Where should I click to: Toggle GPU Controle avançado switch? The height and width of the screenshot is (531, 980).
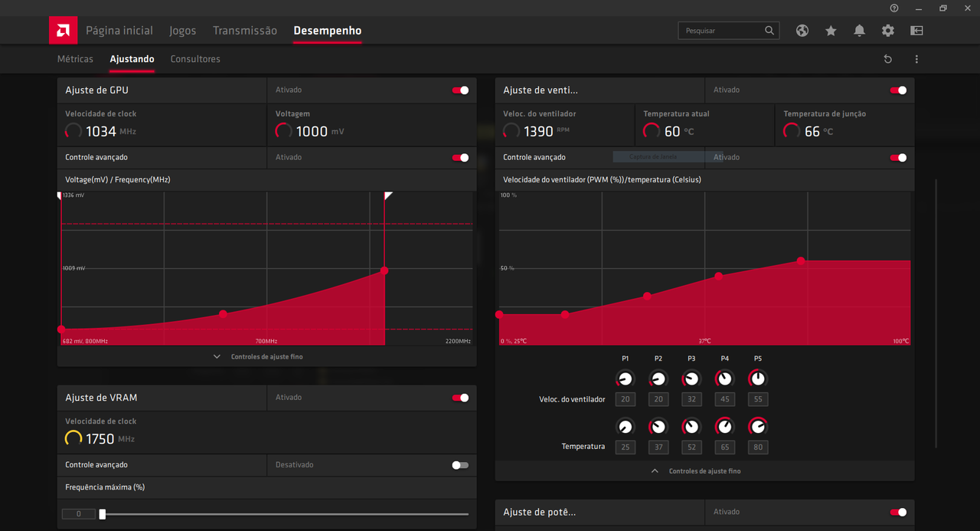pyautogui.click(x=460, y=158)
